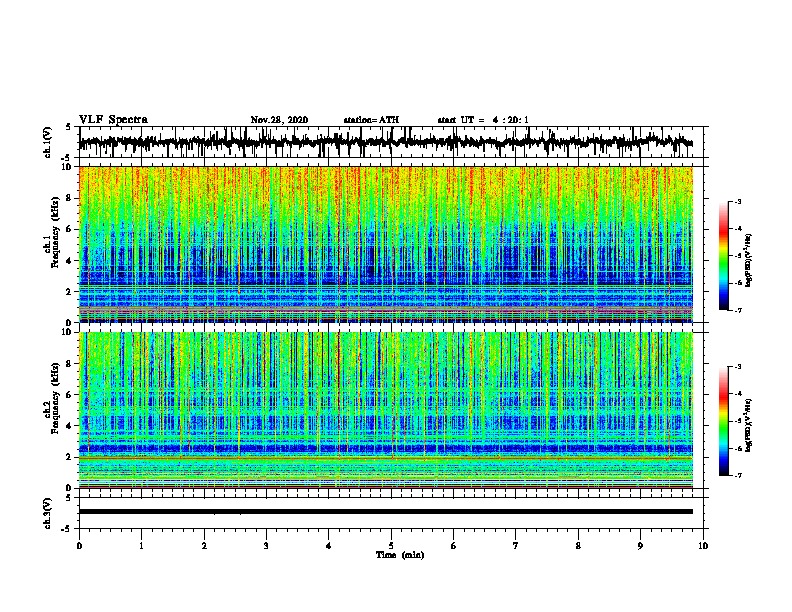Click time axis tick label '9'

[640, 546]
